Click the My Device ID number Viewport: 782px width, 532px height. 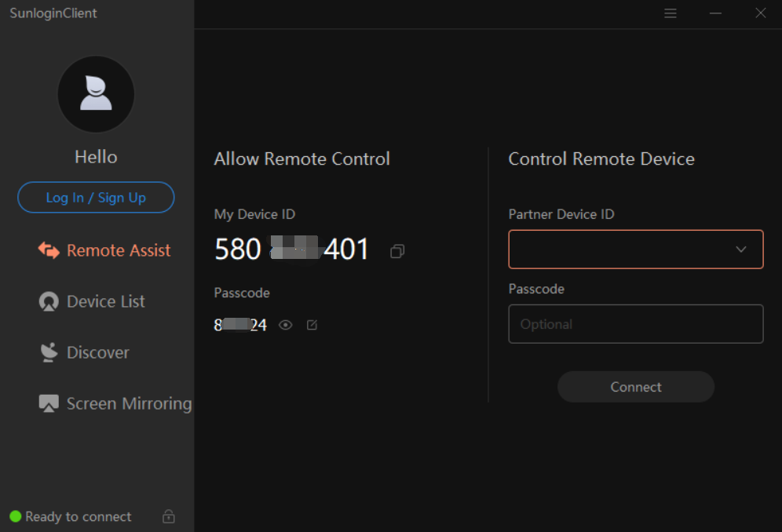291,250
